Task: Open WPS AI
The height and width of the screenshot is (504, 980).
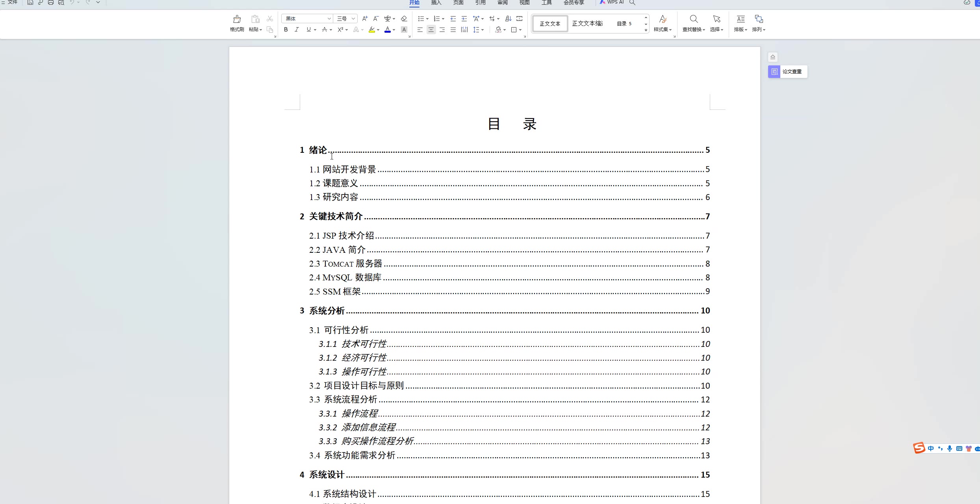Action: pyautogui.click(x=612, y=2)
